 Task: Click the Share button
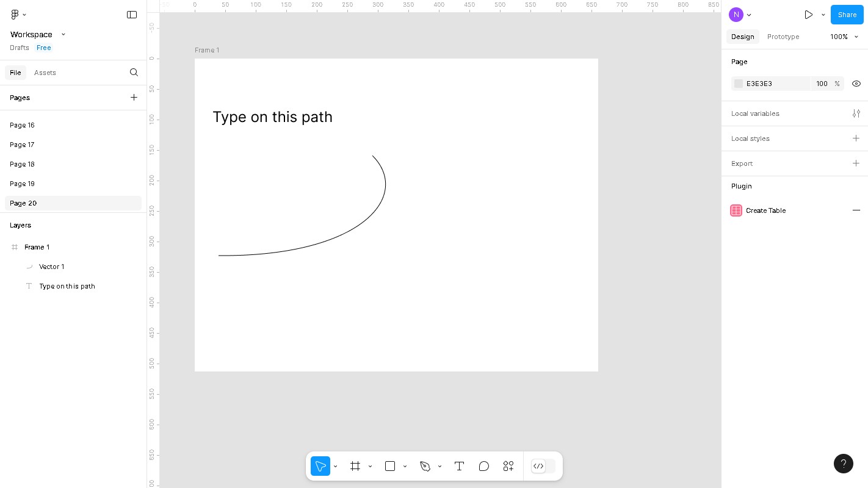(x=847, y=15)
